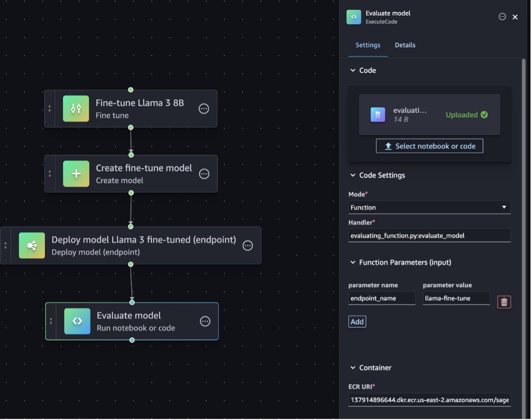Click the ECR URI input field
The image size is (532, 420).
[x=429, y=400]
